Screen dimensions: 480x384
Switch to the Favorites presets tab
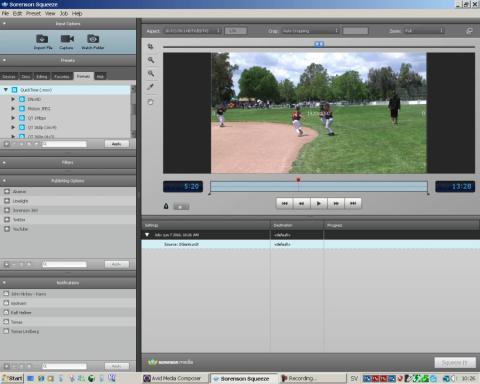[62, 76]
